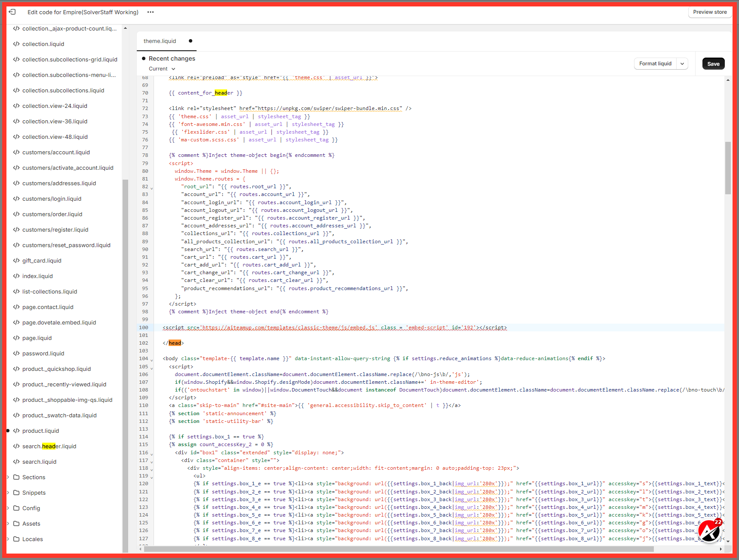
Task: Click code icon beside password.liquid
Action: (16, 353)
